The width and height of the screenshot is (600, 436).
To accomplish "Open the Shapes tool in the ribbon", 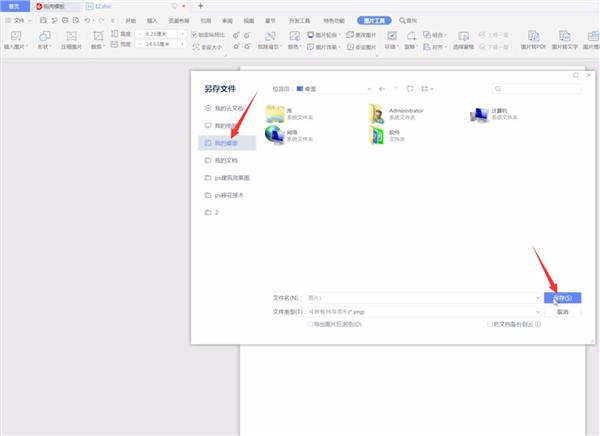I will 44,40.
